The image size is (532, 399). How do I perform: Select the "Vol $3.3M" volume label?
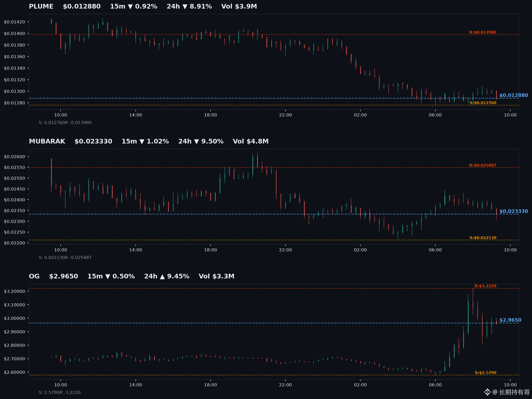click(217, 276)
